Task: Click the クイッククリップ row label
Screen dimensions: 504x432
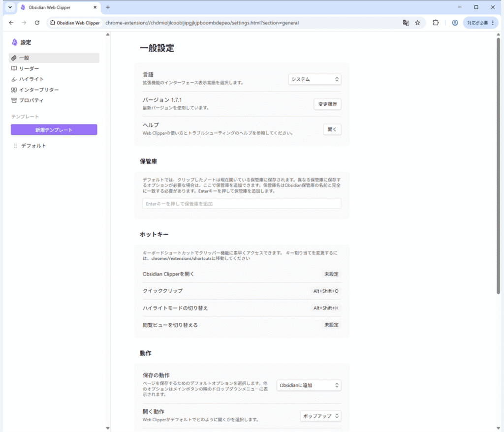Action: click(x=162, y=291)
